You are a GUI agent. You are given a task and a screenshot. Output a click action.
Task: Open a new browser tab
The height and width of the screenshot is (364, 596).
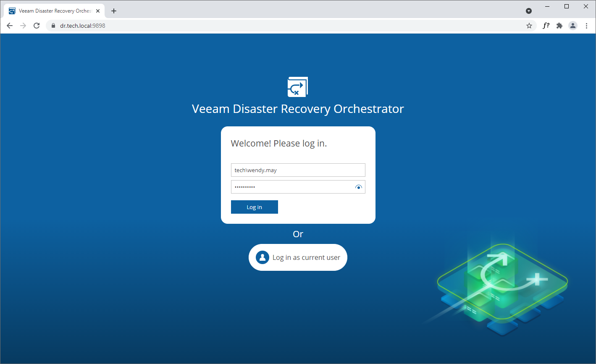click(x=113, y=11)
